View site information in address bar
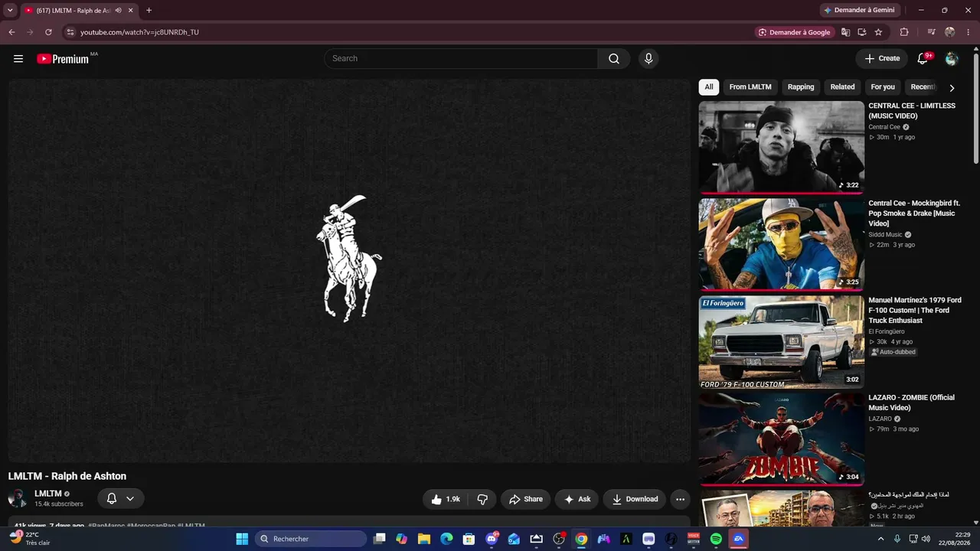The width and height of the screenshot is (980, 551). click(70, 32)
